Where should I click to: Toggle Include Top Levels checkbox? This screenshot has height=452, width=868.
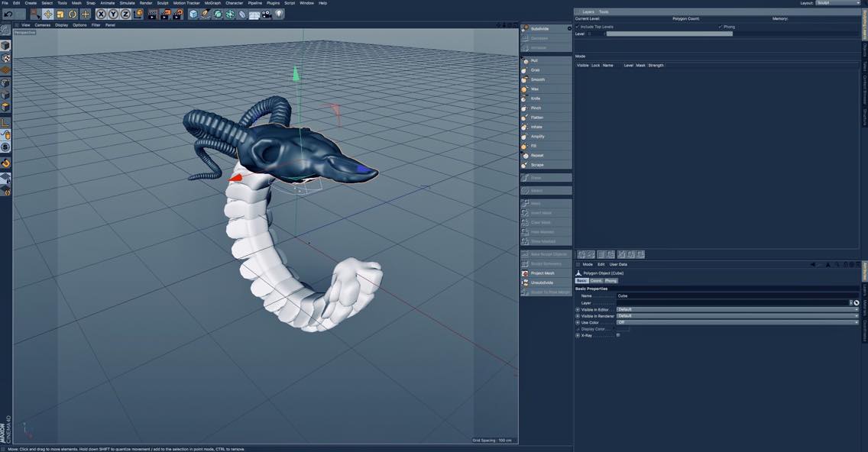coord(578,27)
